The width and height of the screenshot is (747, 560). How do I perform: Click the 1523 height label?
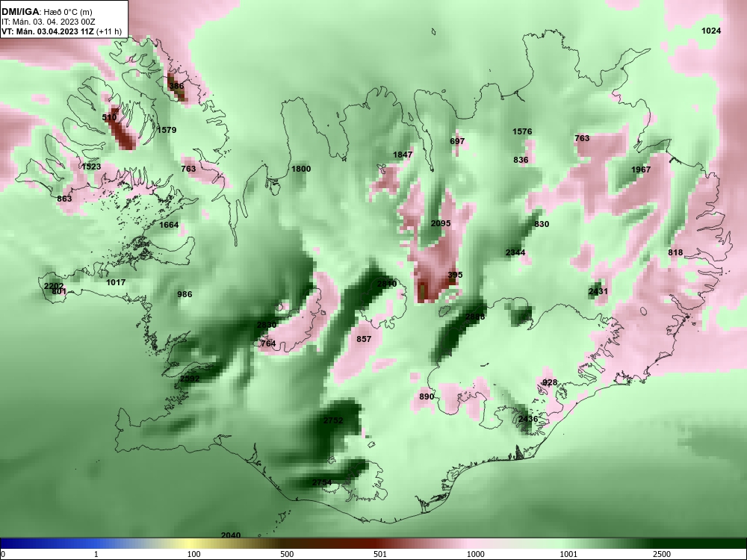[x=91, y=167]
